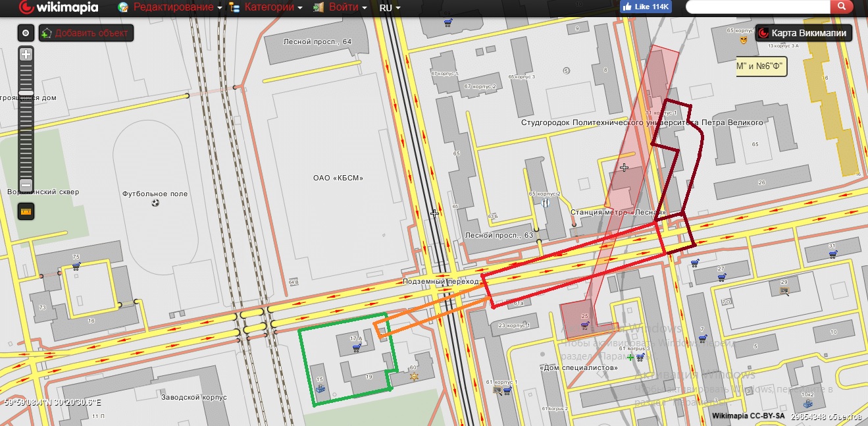
Task: Click the shop cart icon at building 17A
Action: click(x=356, y=348)
